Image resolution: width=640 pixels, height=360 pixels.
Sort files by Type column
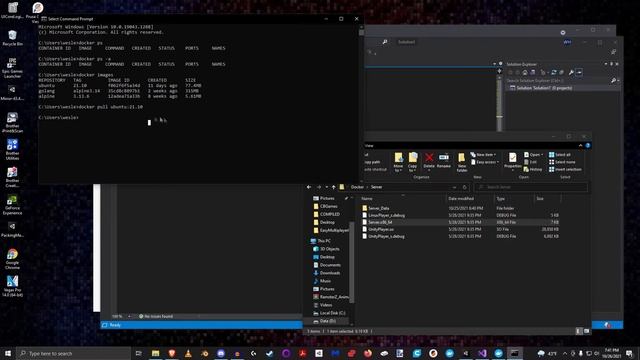click(500, 199)
